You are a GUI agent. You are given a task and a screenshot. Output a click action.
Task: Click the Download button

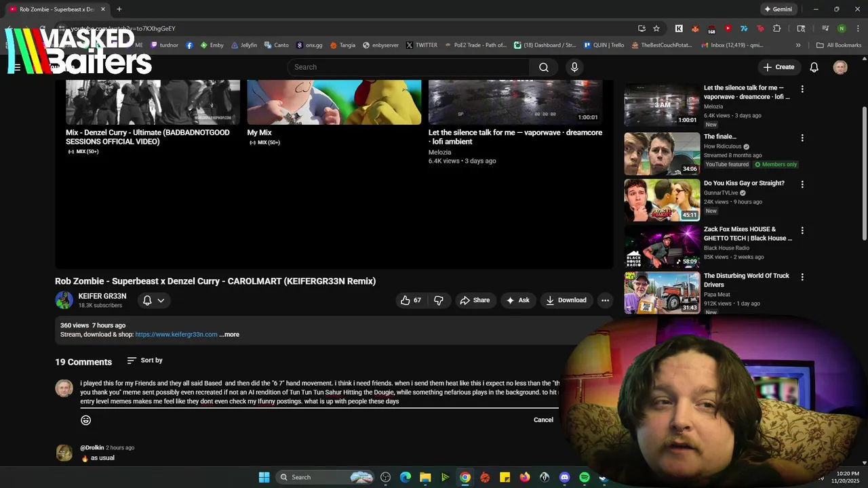(566, 300)
